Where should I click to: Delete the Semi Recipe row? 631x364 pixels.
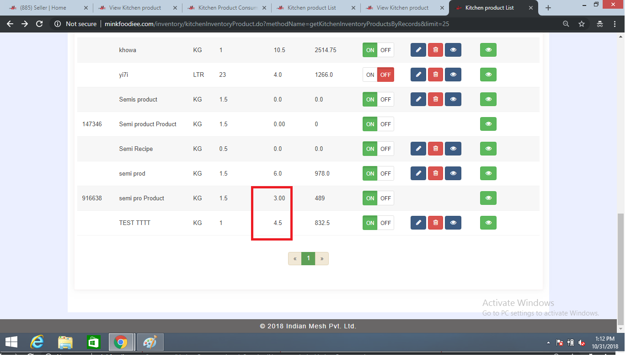435,149
